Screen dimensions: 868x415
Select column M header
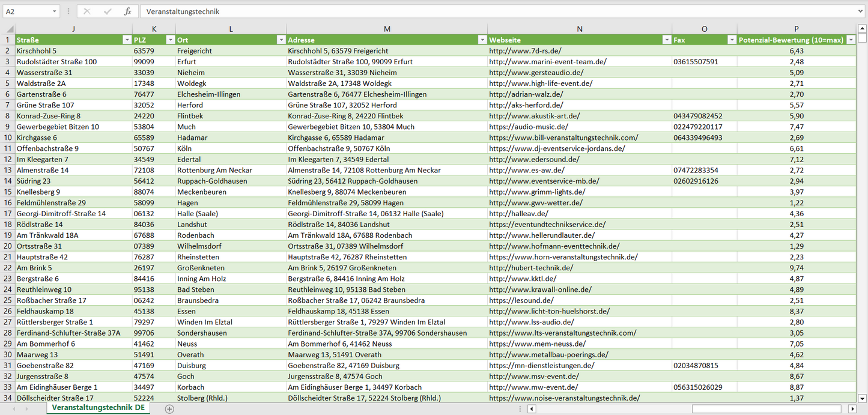[387, 29]
